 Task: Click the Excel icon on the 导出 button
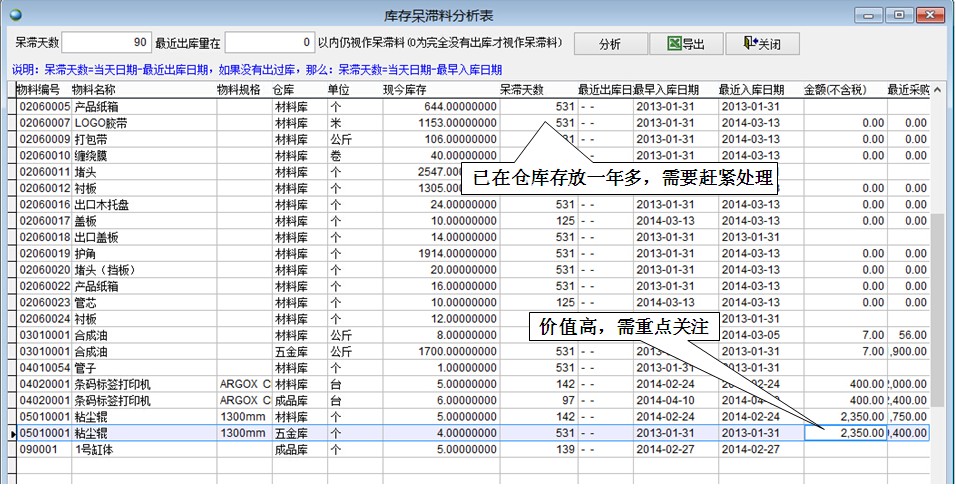click(675, 44)
